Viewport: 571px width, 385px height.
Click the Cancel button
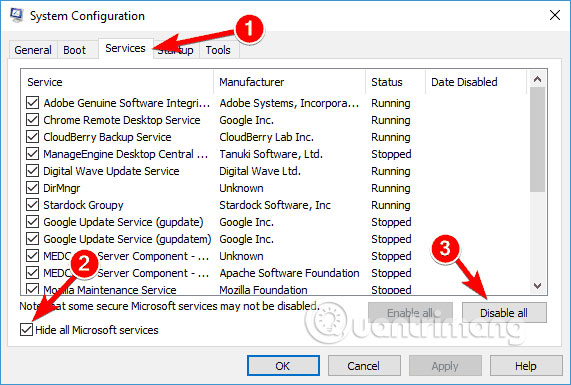(x=364, y=366)
